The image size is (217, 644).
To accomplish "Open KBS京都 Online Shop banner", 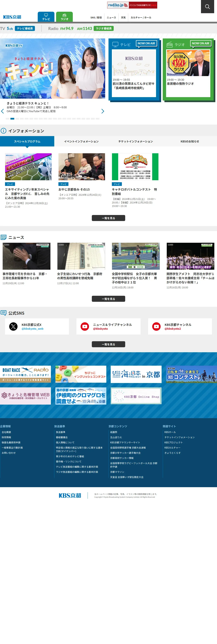I will pyautogui.click(x=136, y=396).
